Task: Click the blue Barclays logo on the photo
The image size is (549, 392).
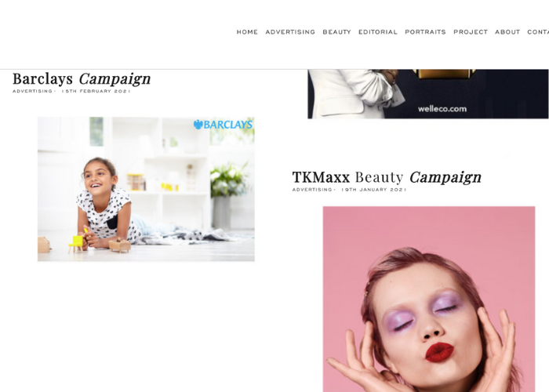Action: coord(223,125)
